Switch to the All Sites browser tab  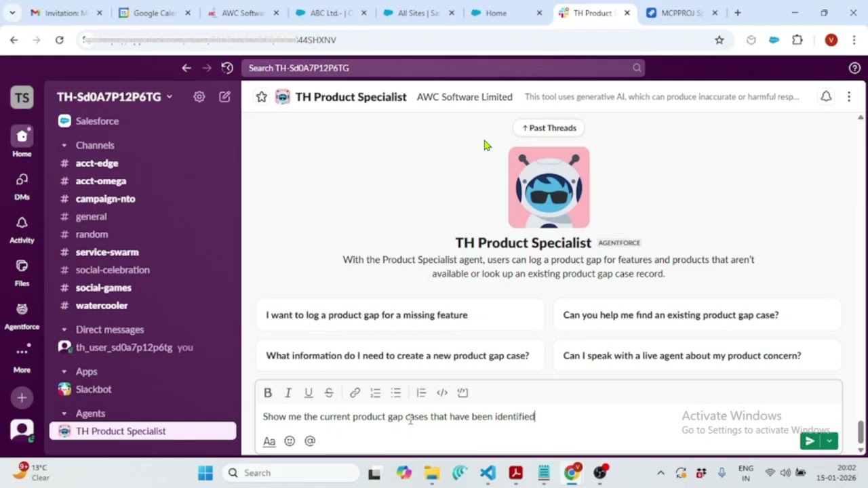click(x=418, y=13)
